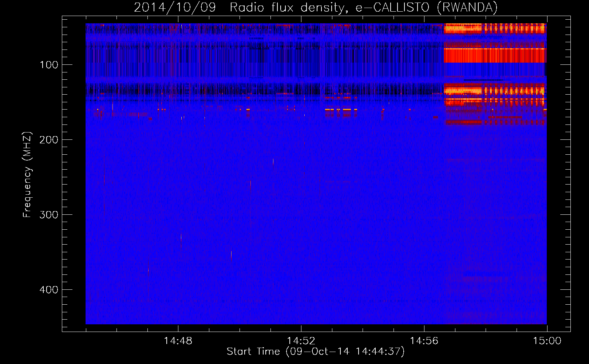This screenshot has height=364, width=589.
Task: Click the 14:48 time tick label
Action: tap(178, 341)
